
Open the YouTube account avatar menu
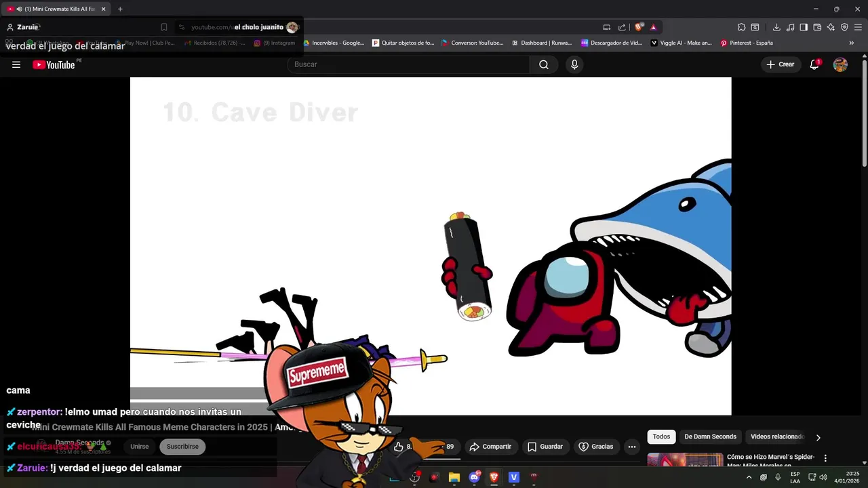840,64
